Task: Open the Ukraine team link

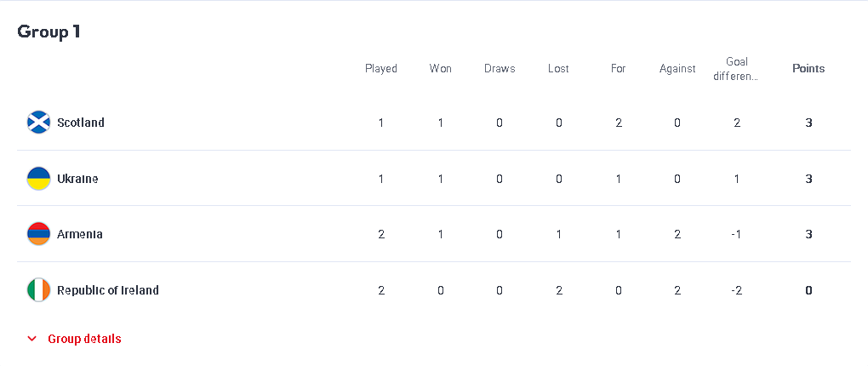Action: [x=77, y=179]
